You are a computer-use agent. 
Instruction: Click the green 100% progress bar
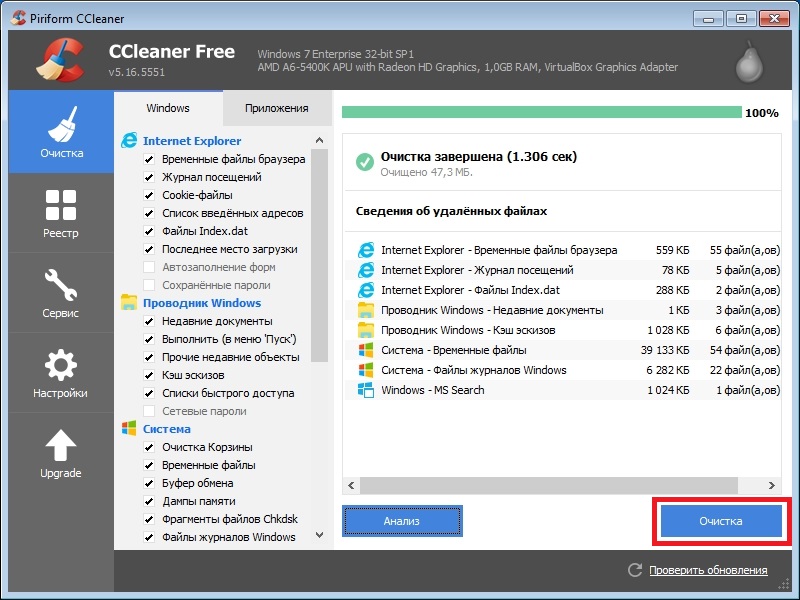coord(540,112)
